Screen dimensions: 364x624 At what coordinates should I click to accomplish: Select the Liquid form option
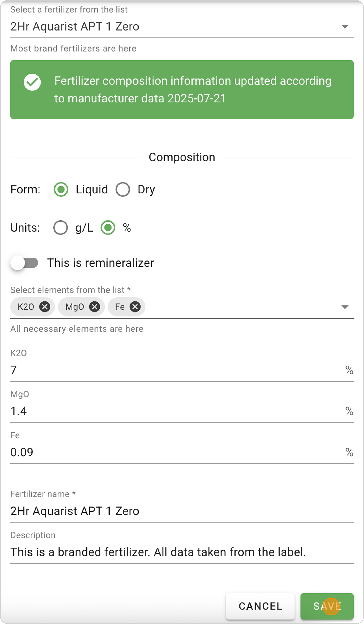[x=61, y=189]
